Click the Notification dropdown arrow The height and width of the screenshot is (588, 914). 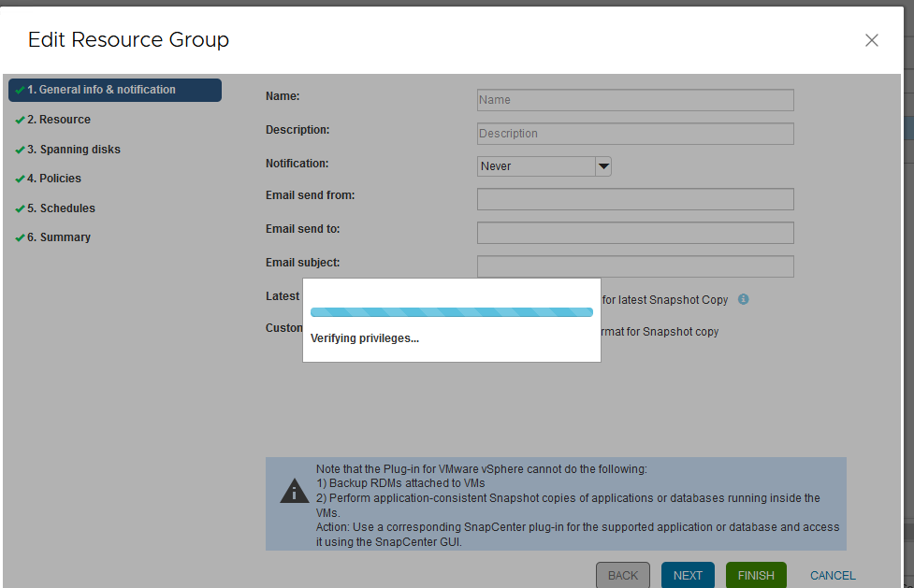coord(603,165)
